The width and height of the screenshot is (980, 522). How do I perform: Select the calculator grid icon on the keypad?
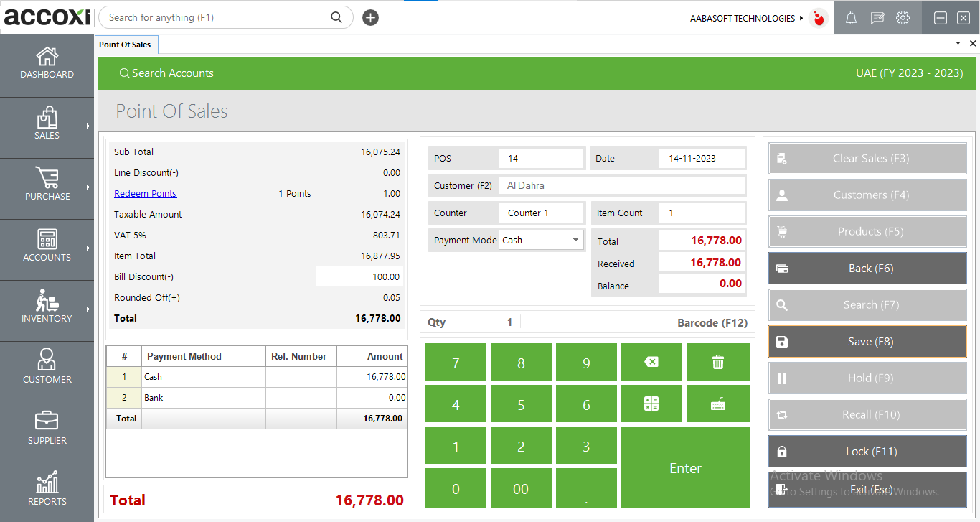[x=651, y=403]
